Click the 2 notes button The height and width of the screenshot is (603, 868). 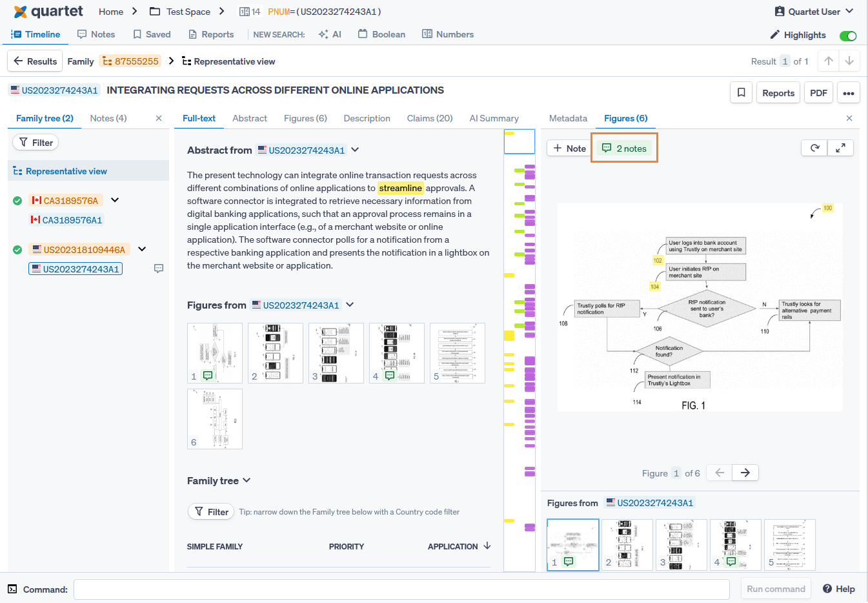624,148
